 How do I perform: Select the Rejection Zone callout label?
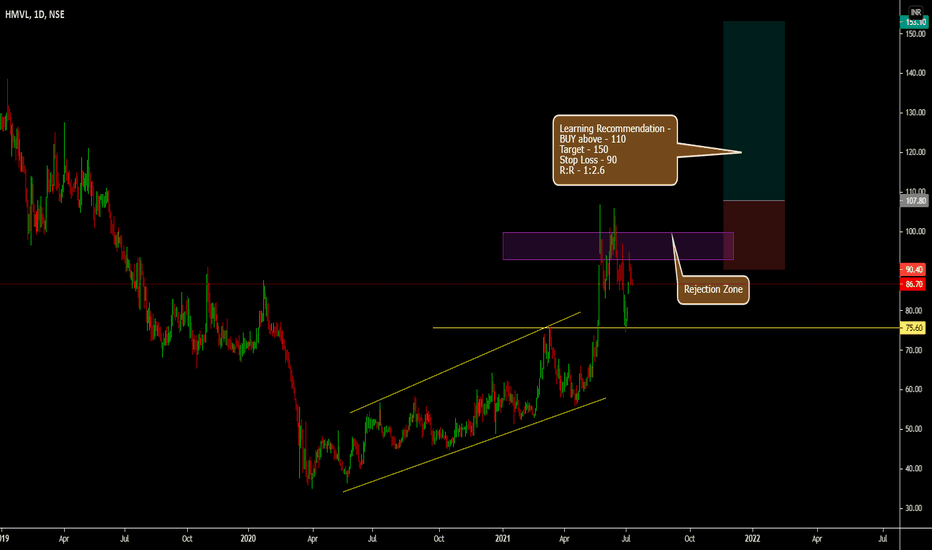tap(713, 290)
